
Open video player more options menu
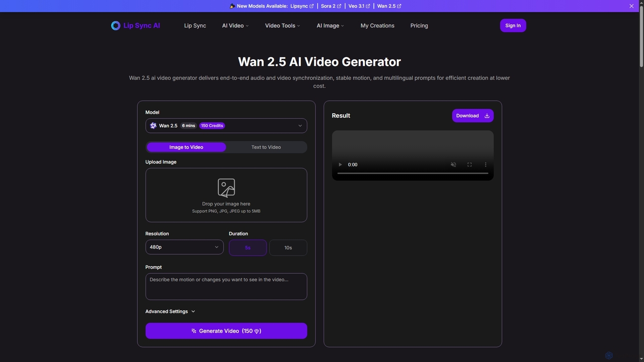click(486, 164)
